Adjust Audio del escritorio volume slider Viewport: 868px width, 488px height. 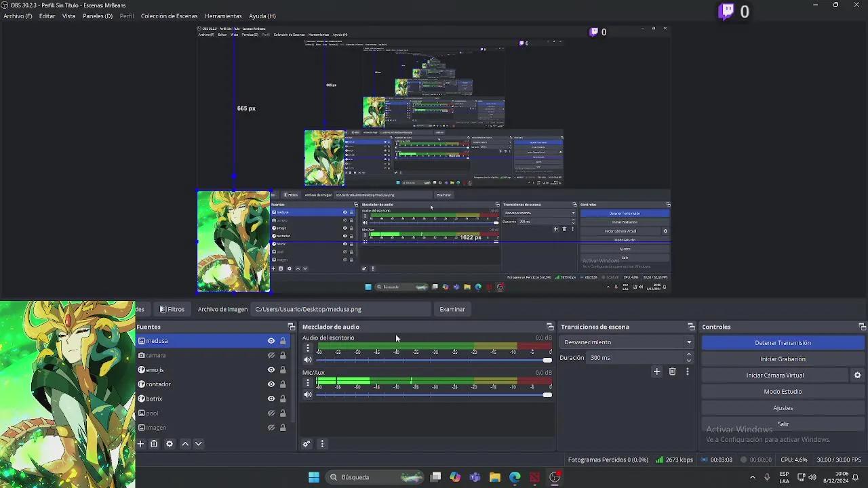(x=434, y=360)
